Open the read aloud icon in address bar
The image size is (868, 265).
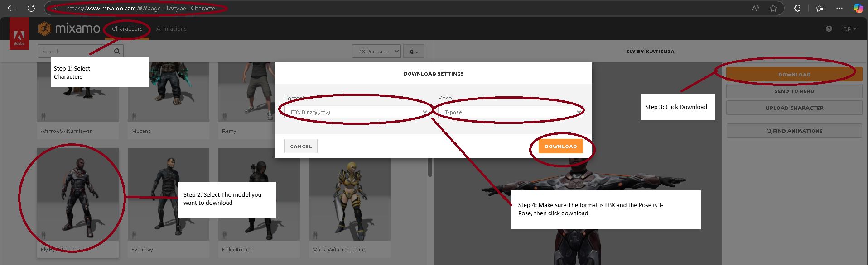pyautogui.click(x=755, y=8)
